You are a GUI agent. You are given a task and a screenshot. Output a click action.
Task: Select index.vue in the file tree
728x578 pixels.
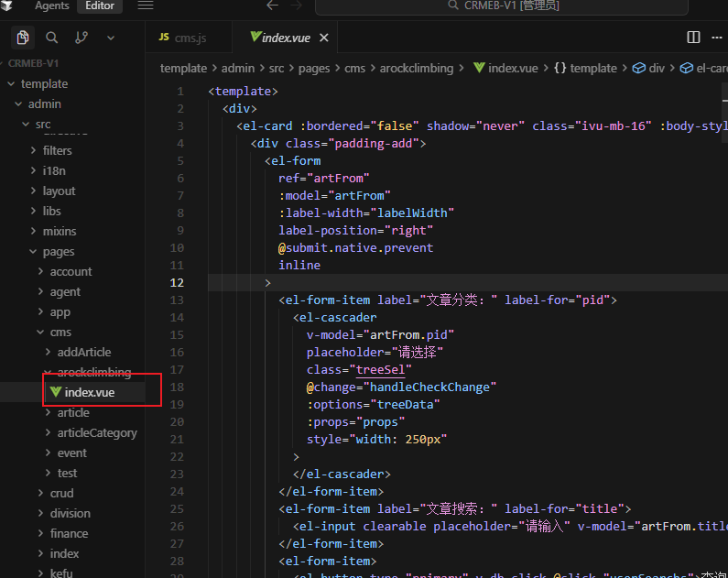[x=90, y=392]
